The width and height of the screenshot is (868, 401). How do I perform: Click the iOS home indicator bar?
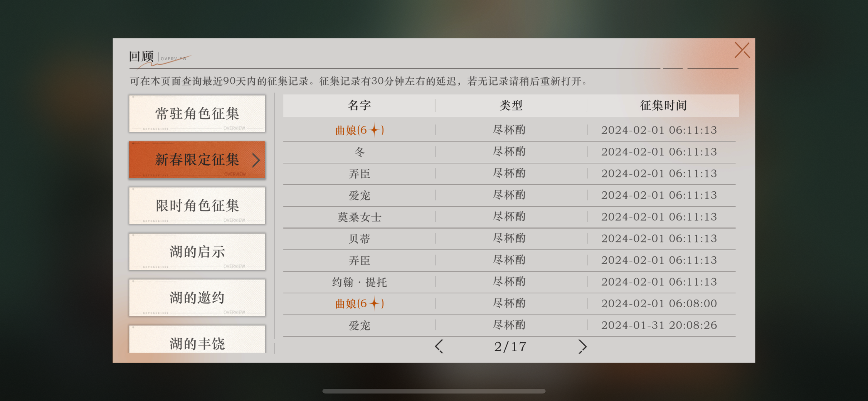[434, 391]
